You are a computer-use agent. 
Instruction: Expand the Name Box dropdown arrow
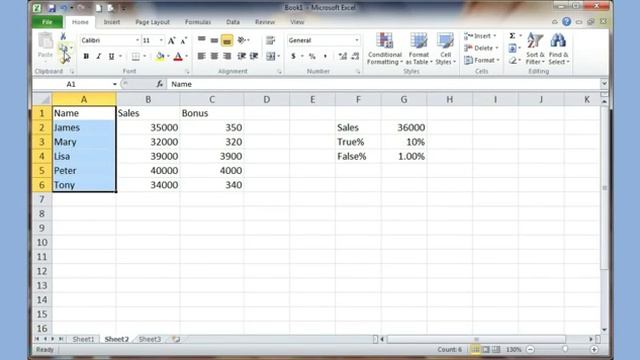(x=115, y=84)
